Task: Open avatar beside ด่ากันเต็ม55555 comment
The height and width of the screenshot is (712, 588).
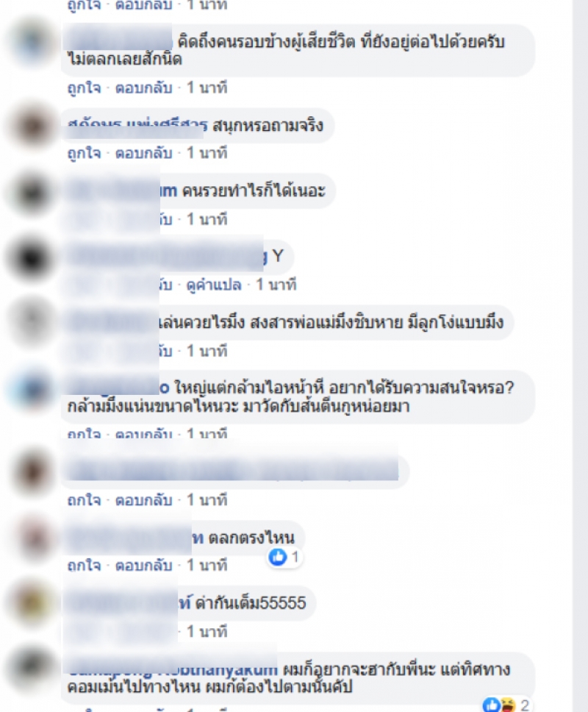Action: [32, 603]
